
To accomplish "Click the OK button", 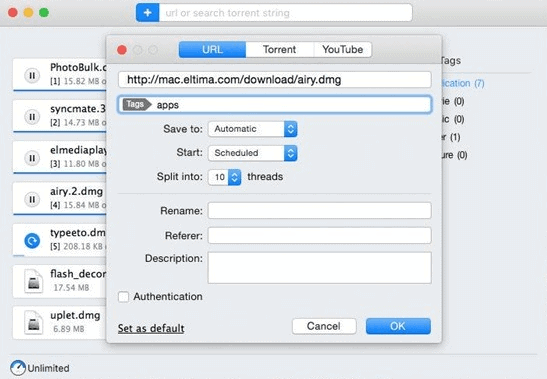I will (x=398, y=326).
